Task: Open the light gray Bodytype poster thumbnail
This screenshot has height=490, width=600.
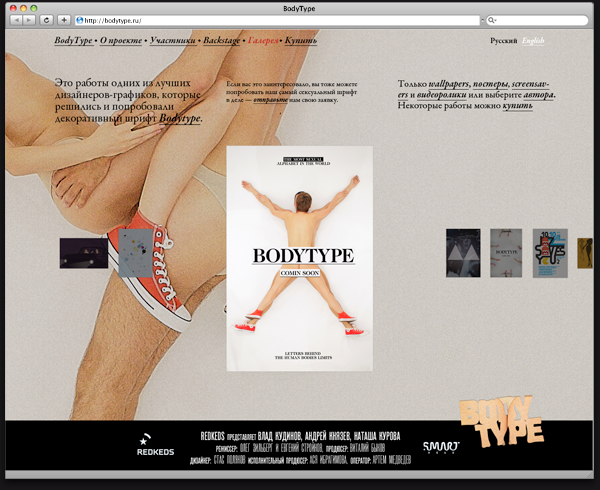Action: [x=506, y=253]
